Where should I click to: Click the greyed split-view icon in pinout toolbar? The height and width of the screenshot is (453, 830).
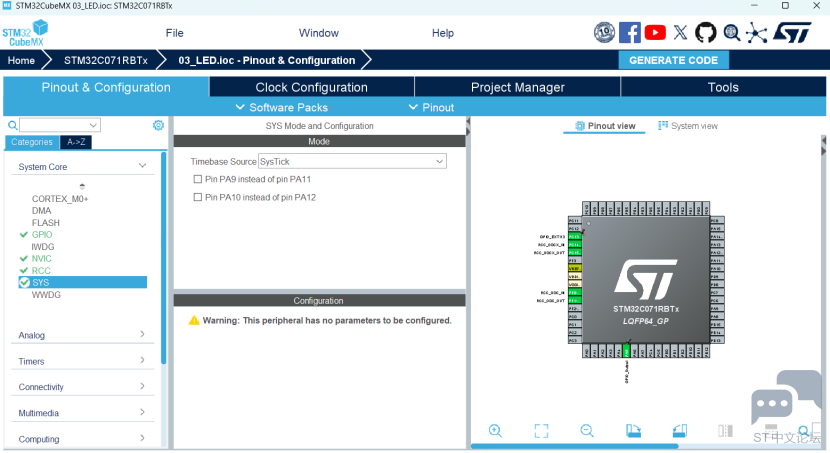(725, 431)
